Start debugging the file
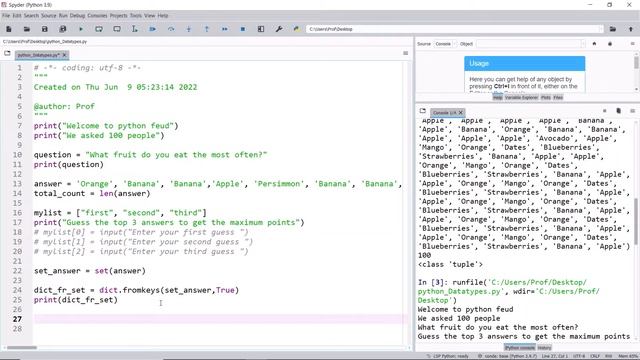 153,29
